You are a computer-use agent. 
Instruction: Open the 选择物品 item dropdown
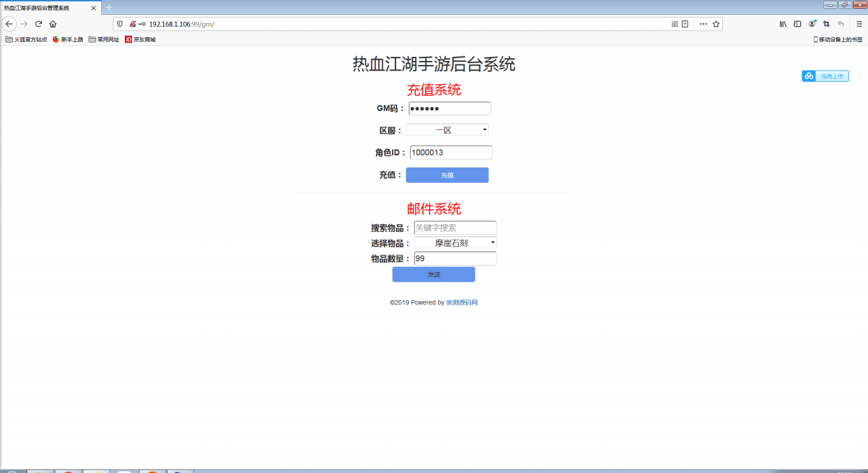point(455,242)
